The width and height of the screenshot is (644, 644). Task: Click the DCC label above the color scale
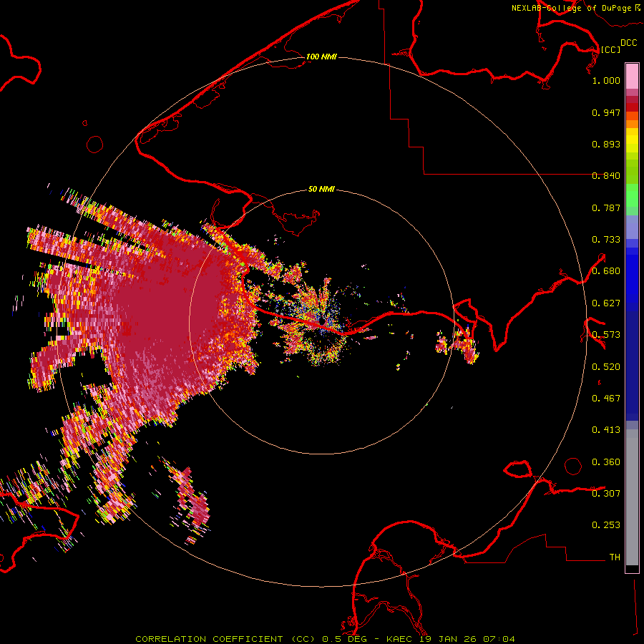tap(628, 43)
